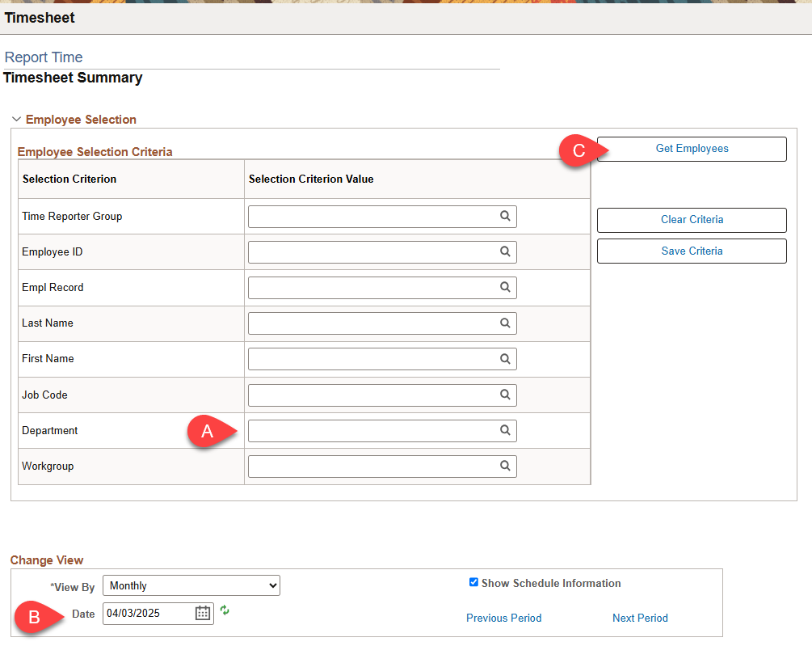This screenshot has width=812, height=646.
Task: Click the refresh icon beside the Date field
Action: pyautogui.click(x=224, y=612)
